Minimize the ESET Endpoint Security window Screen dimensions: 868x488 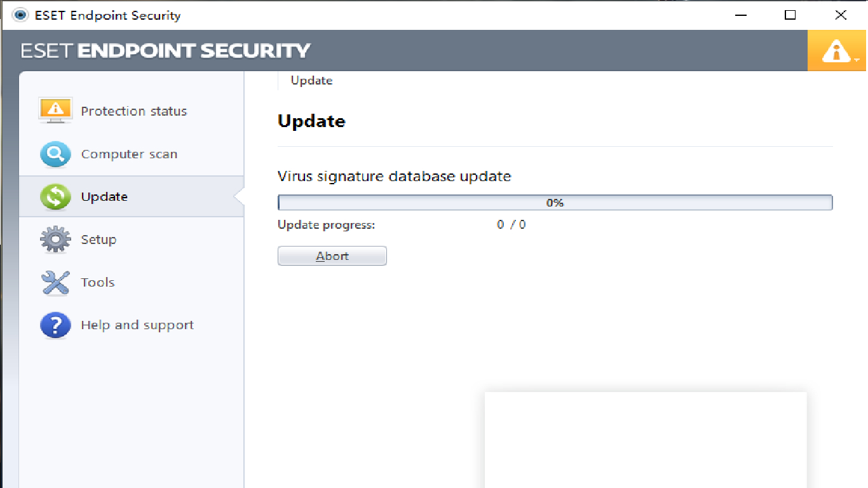(740, 15)
